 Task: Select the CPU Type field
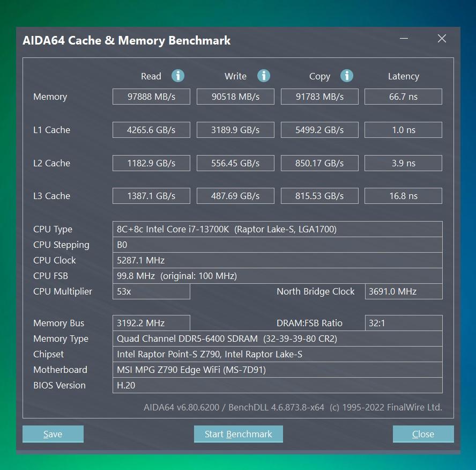coord(278,229)
